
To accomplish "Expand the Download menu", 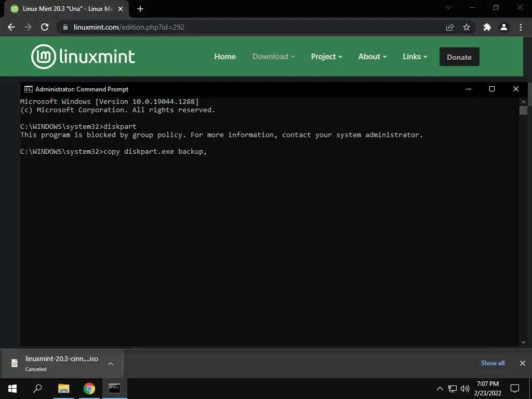I will pos(273,57).
